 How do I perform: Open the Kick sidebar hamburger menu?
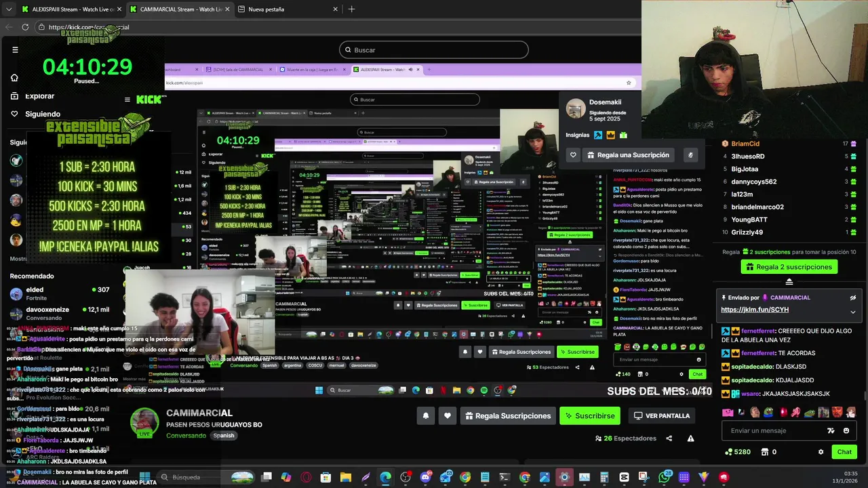[15, 49]
